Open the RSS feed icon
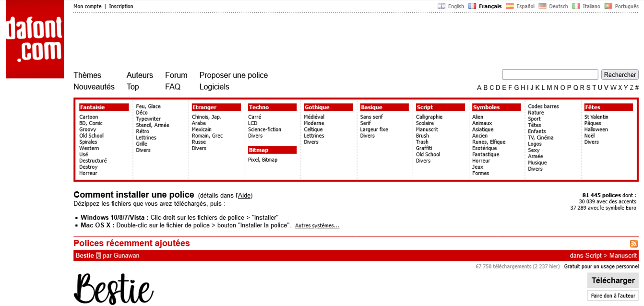Viewport: 644px width, 306px height. coord(633,244)
